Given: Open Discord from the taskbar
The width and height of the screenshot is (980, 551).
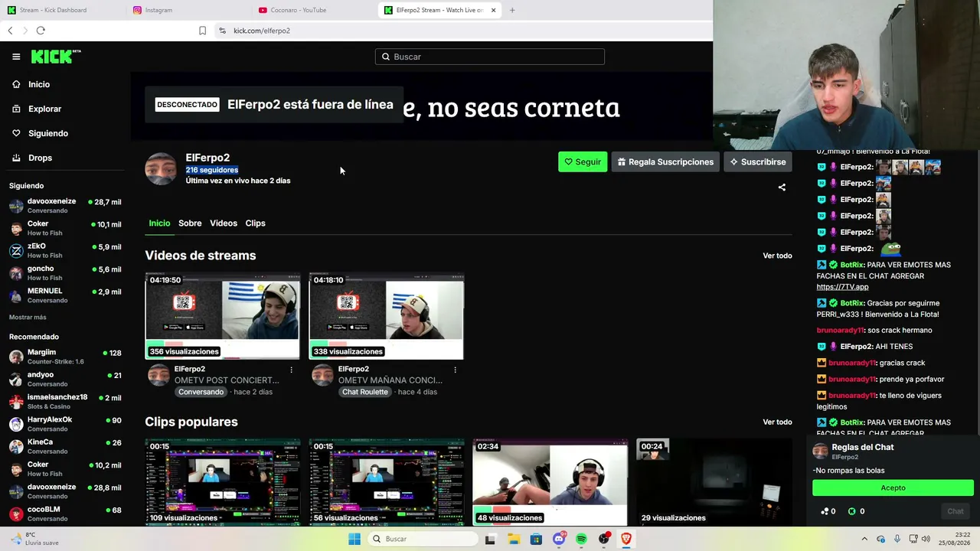Looking at the screenshot, I should pos(559,539).
